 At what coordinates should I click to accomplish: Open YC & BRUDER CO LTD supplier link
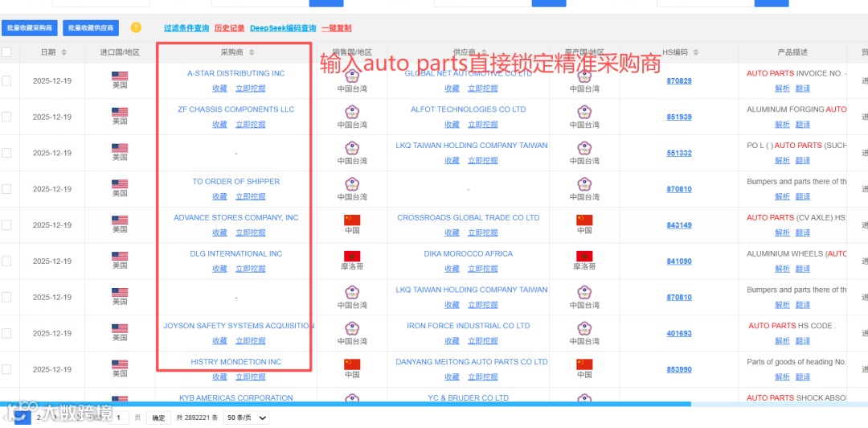click(x=469, y=397)
